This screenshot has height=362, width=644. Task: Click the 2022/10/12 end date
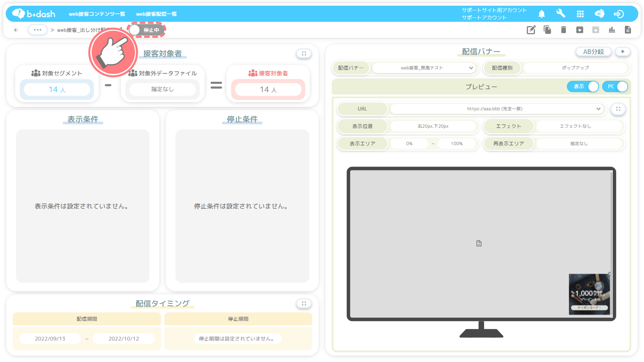click(x=124, y=339)
